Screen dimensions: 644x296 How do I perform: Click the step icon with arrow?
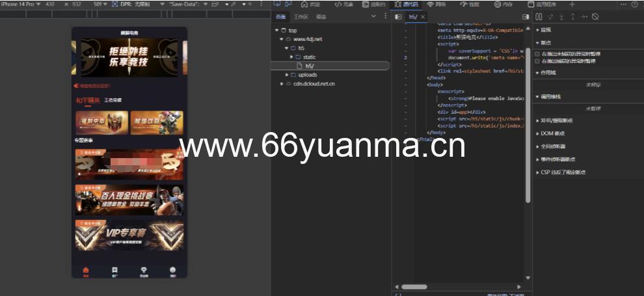click(584, 17)
